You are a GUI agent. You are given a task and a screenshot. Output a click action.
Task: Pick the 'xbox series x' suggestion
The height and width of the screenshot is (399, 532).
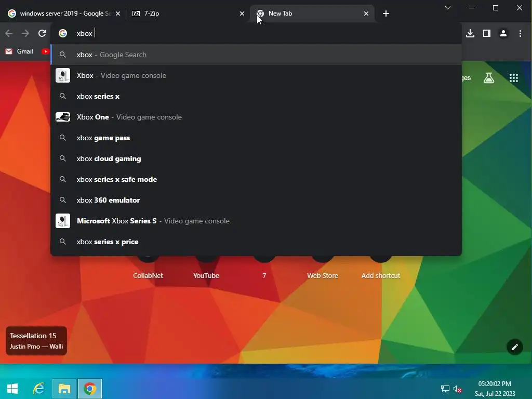pos(256,96)
